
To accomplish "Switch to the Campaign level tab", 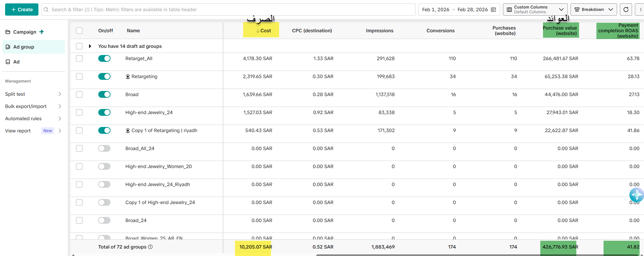I will (34, 32).
